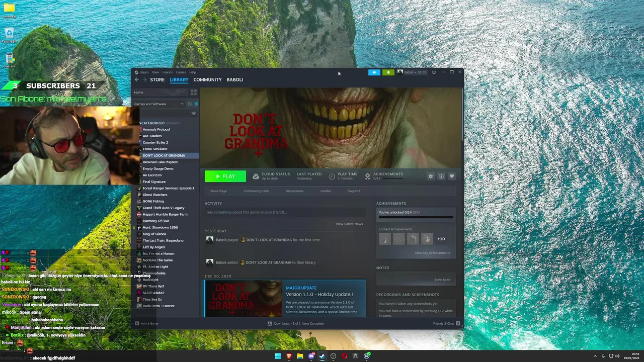Click View Latest News

(349, 224)
